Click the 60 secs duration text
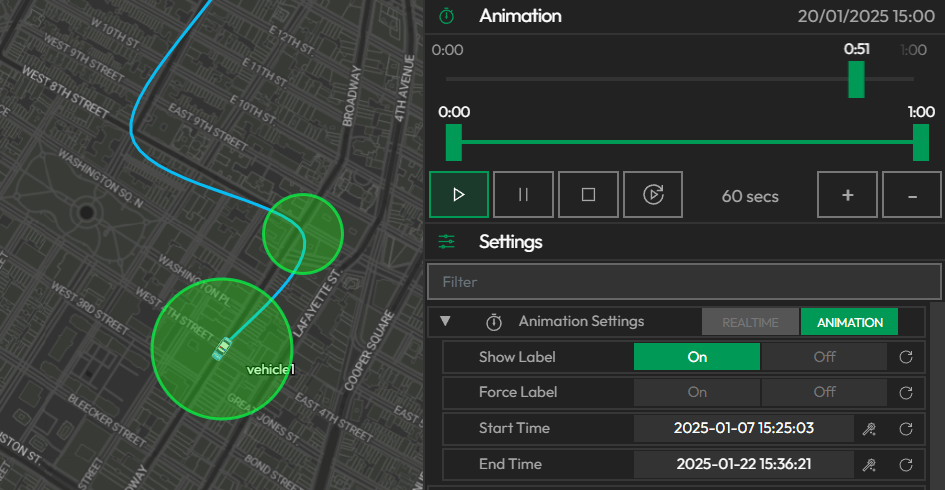The width and height of the screenshot is (945, 490). tap(750, 196)
